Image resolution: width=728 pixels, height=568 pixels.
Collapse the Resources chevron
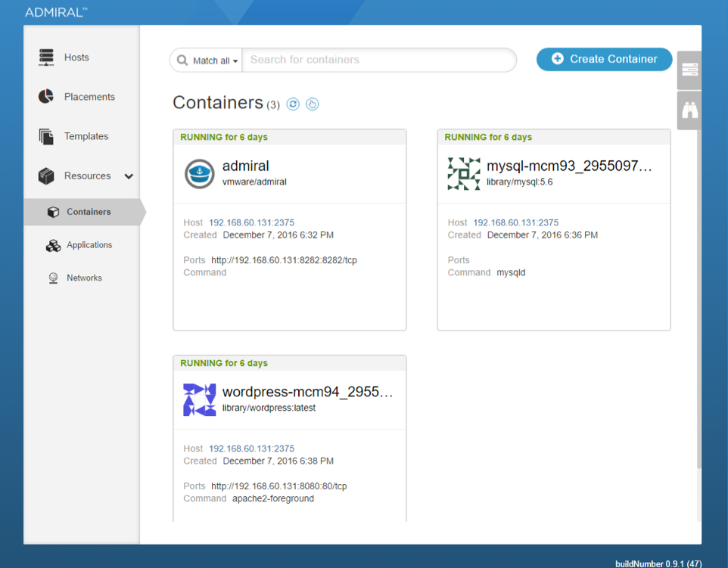pyautogui.click(x=129, y=176)
